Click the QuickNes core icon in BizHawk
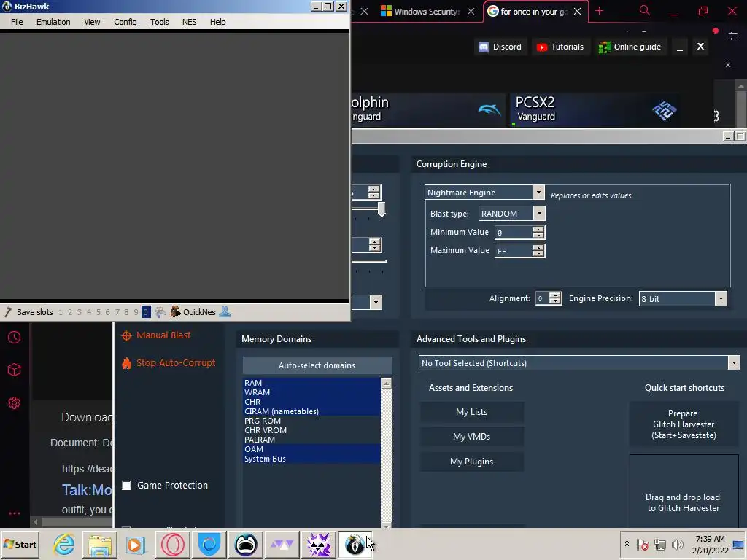 [175, 312]
